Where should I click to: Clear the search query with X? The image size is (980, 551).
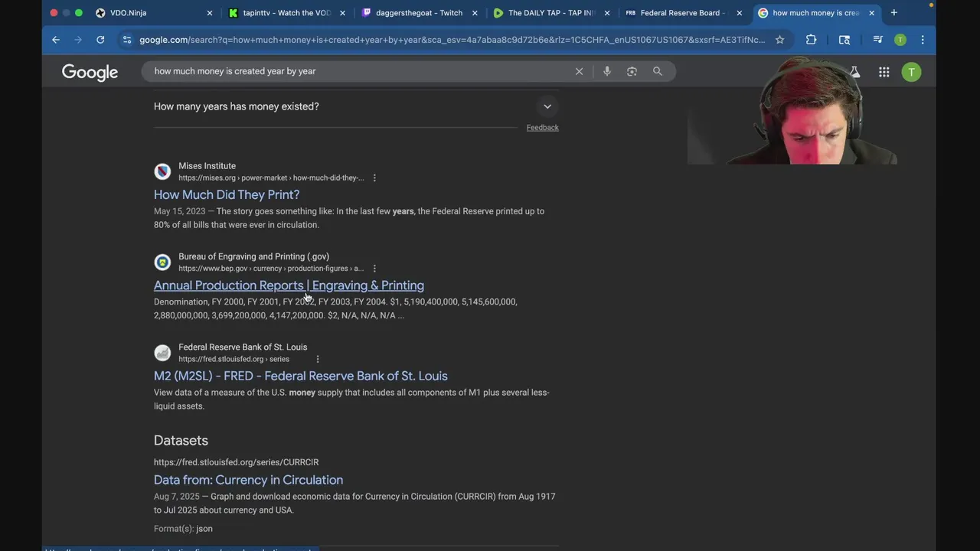[x=579, y=71]
